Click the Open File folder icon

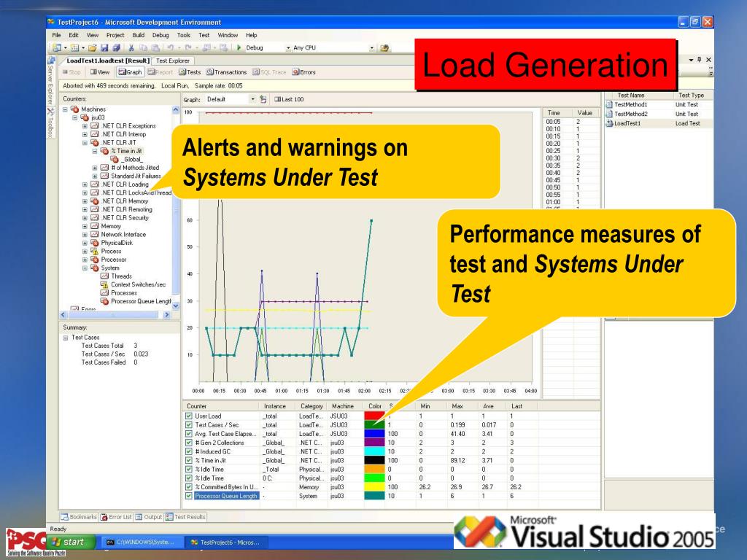click(x=93, y=47)
